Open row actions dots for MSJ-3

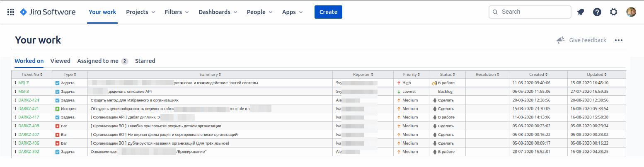(15, 91)
